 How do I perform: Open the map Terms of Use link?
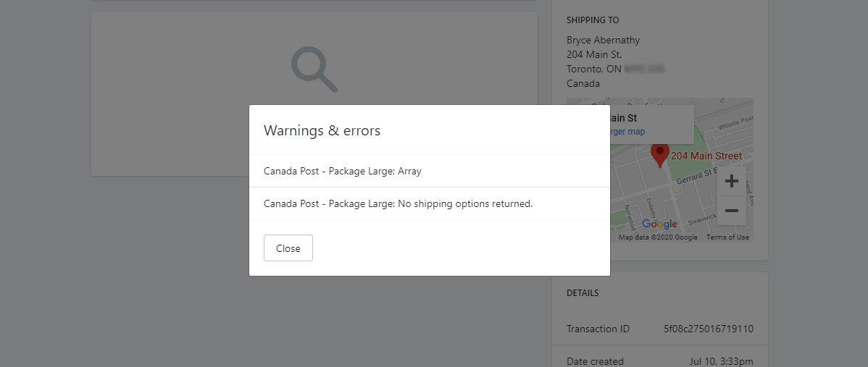727,237
